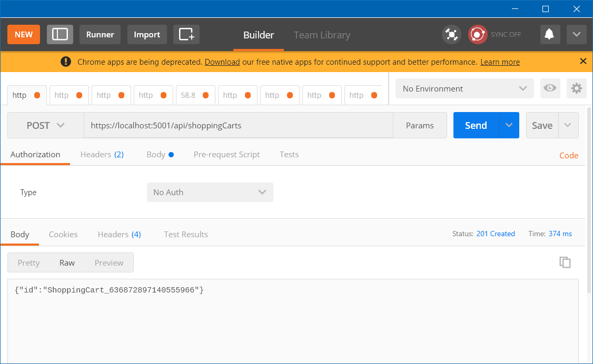Screen dimensions: 593x364
Task: Open the No Auth type dropdown
Action: 210,192
